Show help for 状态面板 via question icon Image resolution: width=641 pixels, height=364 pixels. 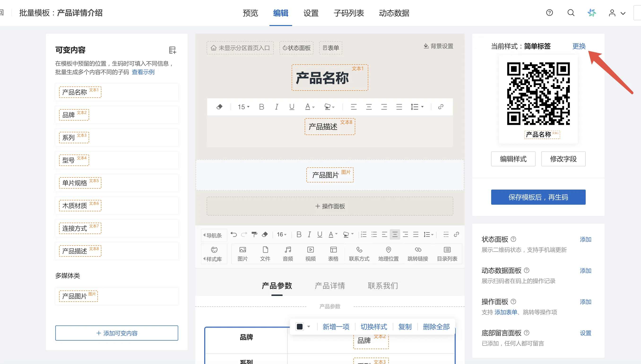point(513,239)
